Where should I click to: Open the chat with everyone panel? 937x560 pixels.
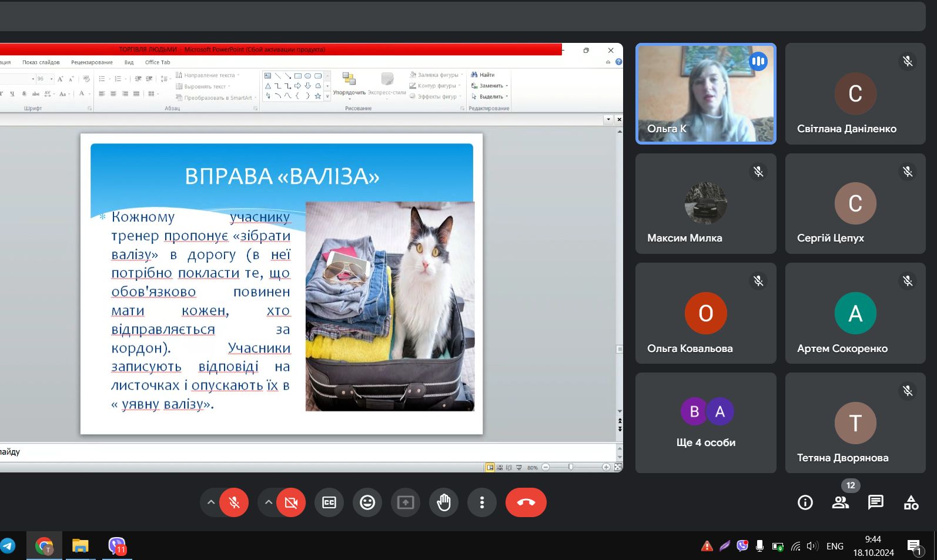click(875, 502)
